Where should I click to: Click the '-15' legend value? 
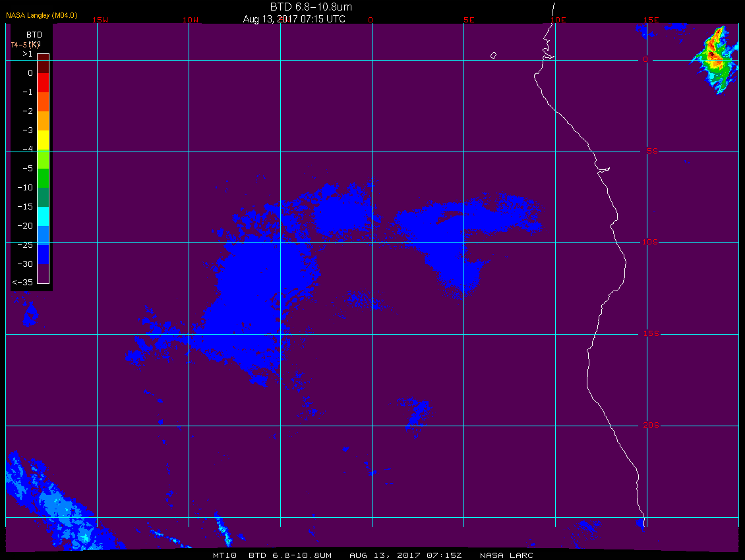click(25, 207)
